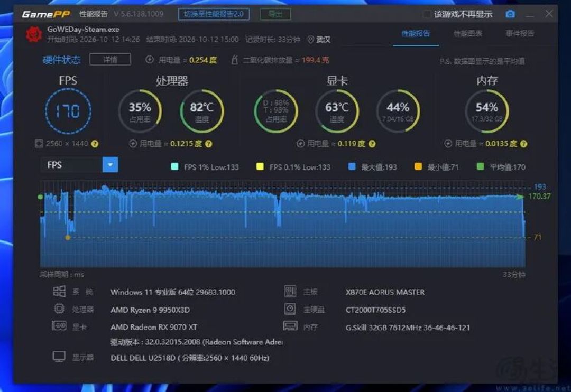
Task: Click help icon next to processor power usage
Action: tap(208, 144)
